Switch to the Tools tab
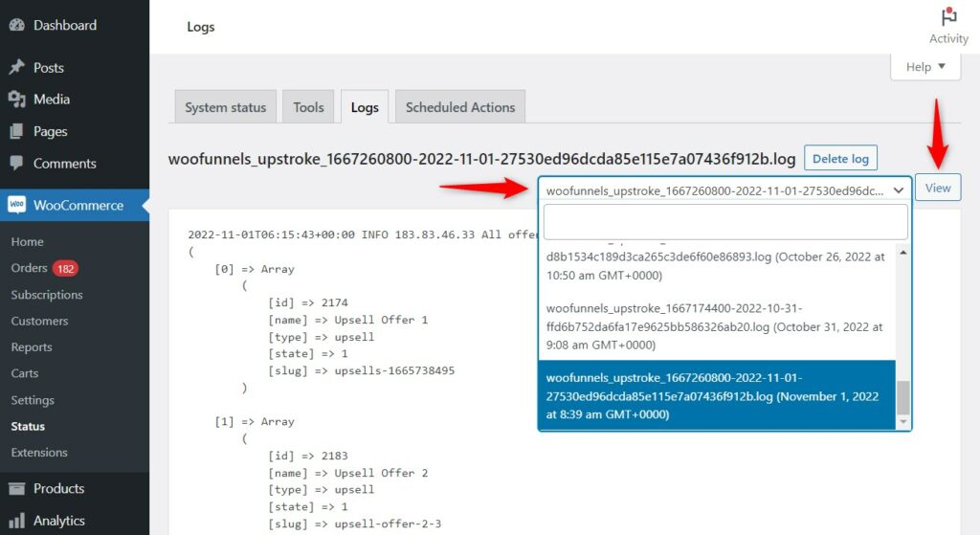The width and height of the screenshot is (980, 535). click(x=308, y=107)
